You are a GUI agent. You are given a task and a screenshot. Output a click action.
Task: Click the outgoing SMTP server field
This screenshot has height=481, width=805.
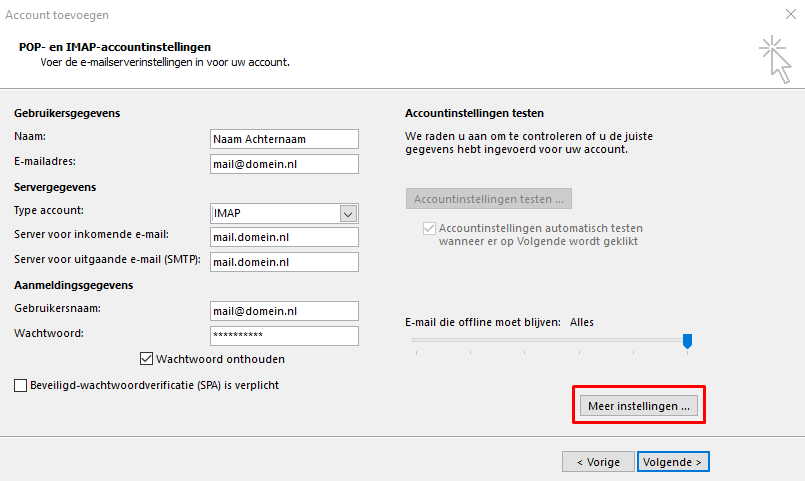tap(284, 262)
